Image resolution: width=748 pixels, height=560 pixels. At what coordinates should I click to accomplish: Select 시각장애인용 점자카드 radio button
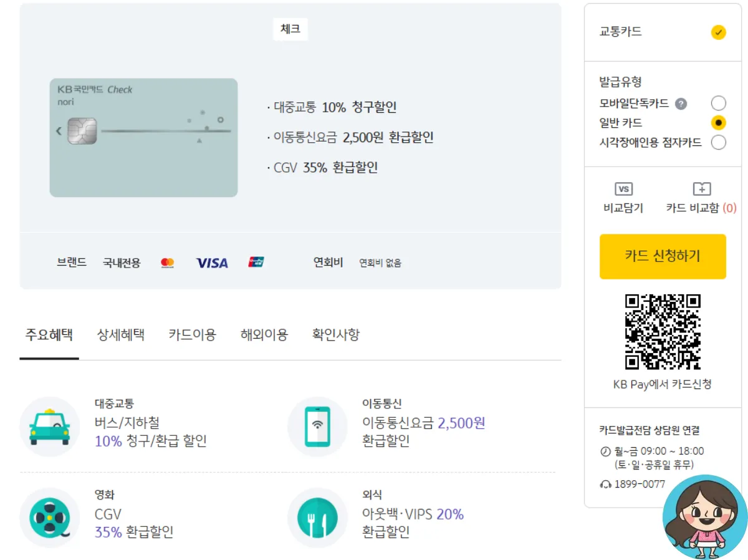(718, 143)
